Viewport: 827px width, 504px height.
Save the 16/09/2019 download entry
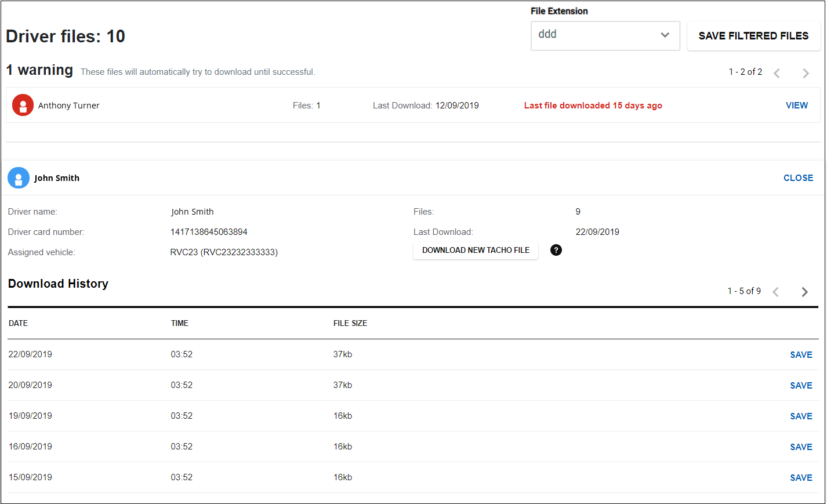tap(801, 447)
